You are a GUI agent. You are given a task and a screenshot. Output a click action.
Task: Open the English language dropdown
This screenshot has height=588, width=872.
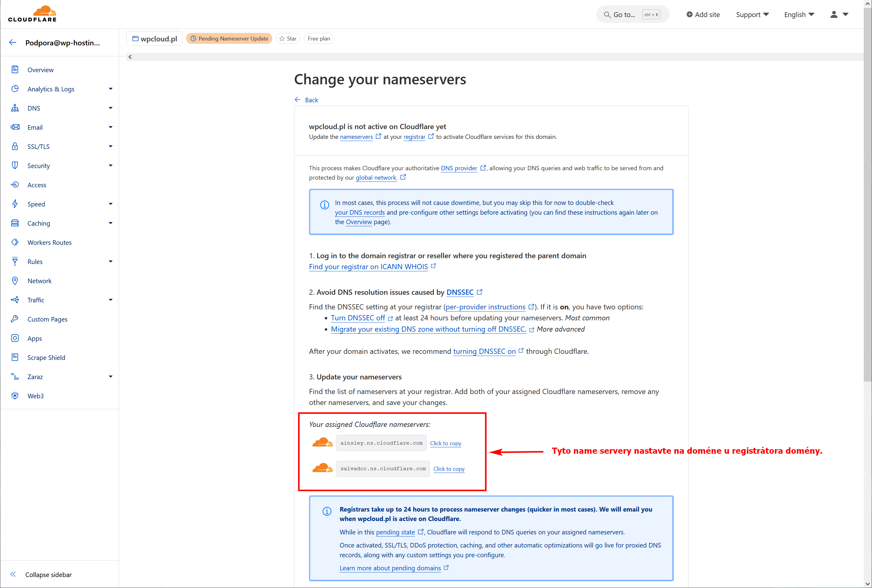(799, 15)
